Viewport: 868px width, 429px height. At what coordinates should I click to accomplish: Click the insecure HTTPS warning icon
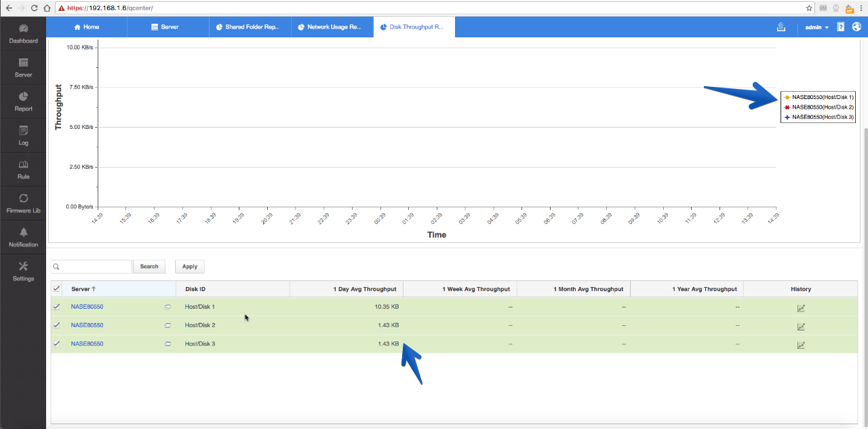coord(62,8)
